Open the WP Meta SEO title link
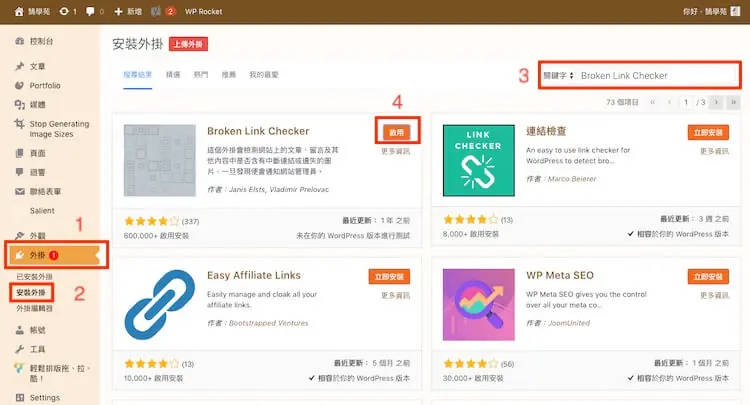This screenshot has height=405, width=750. (x=560, y=275)
